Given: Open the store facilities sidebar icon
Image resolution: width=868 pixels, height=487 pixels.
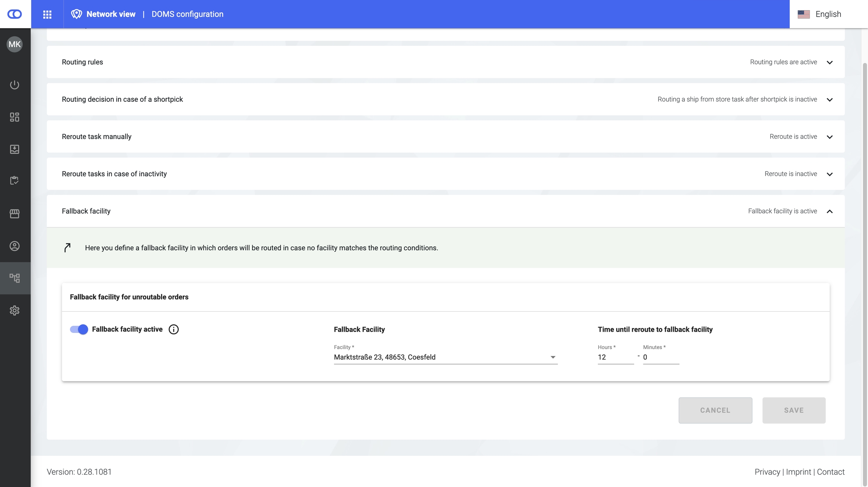Looking at the screenshot, I should click(15, 214).
